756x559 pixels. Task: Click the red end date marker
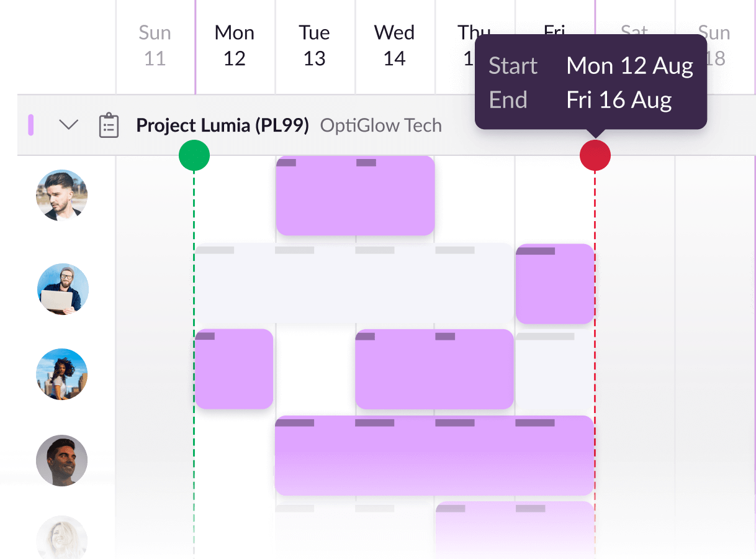pyautogui.click(x=595, y=155)
